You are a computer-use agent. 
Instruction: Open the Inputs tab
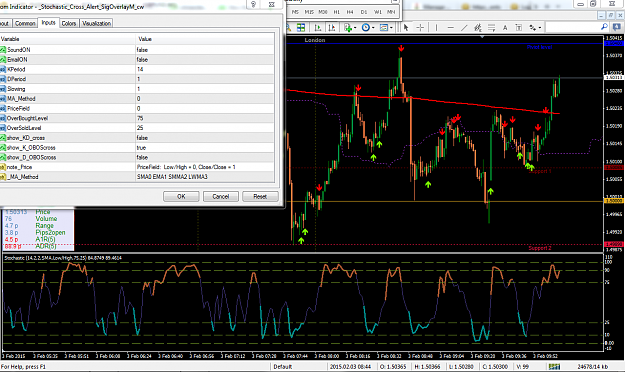click(48, 23)
